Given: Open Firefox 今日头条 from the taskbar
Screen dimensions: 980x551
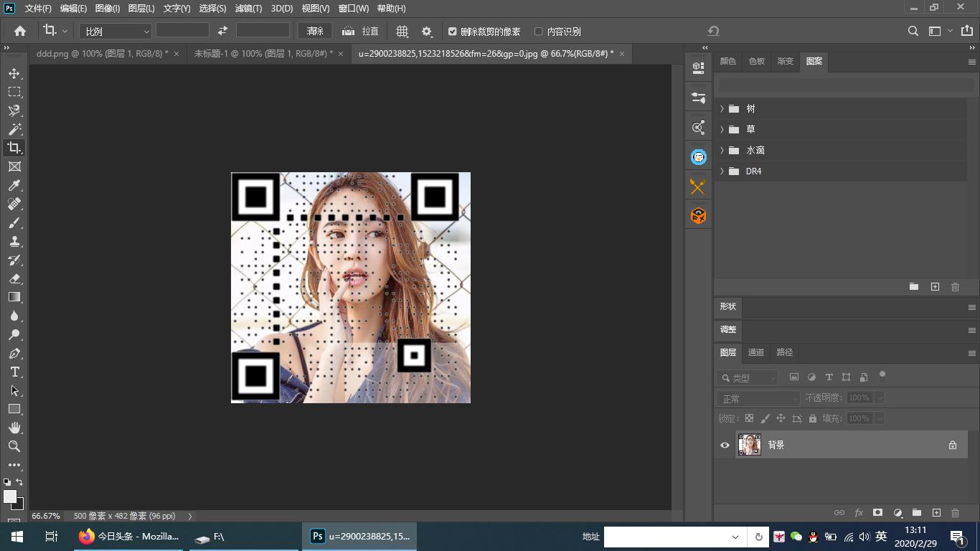Looking at the screenshot, I should click(129, 536).
